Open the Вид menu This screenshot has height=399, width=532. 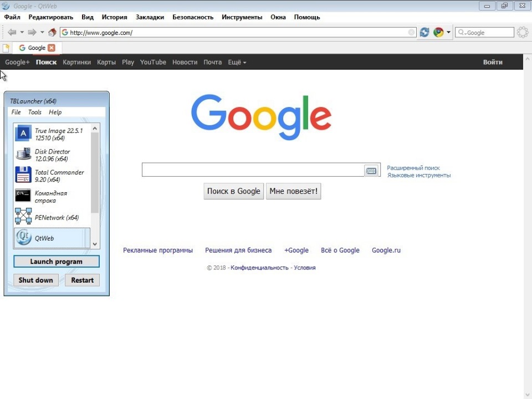coord(88,17)
